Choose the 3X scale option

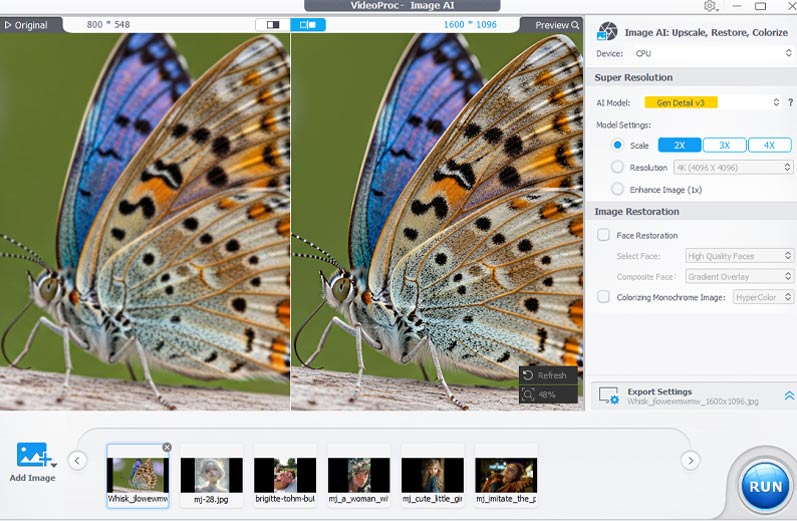(724, 145)
